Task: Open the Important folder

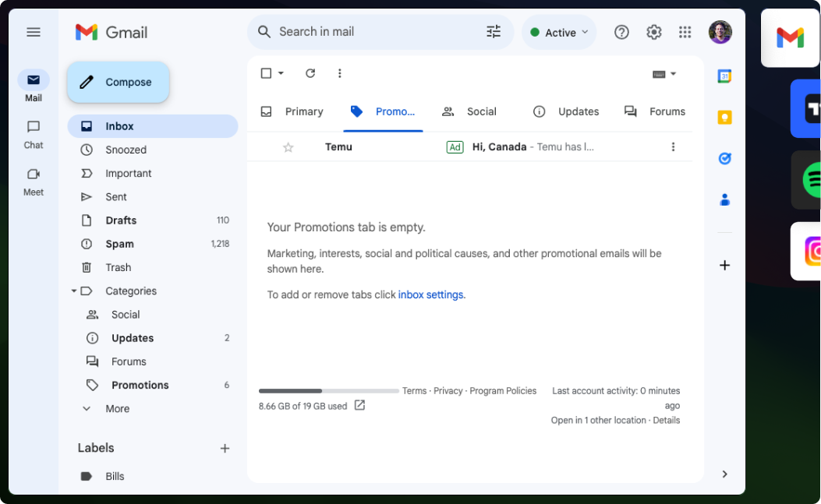Action: point(153,173)
